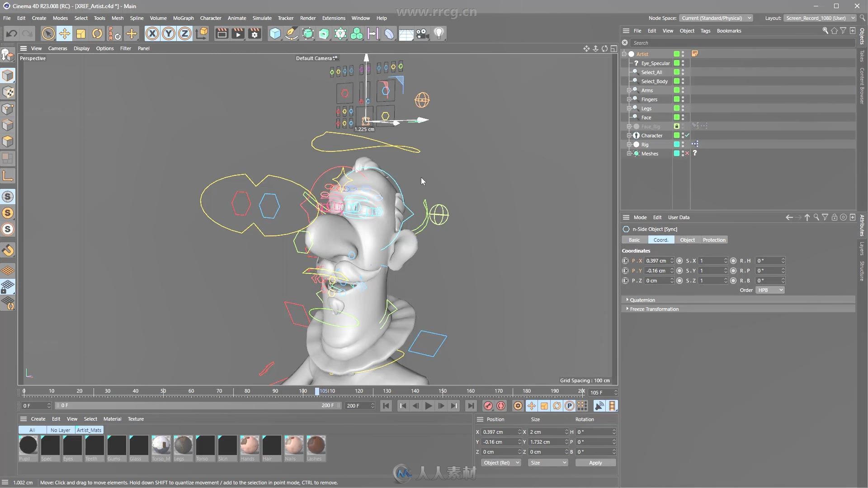Click the Coord tab in properties

point(660,239)
